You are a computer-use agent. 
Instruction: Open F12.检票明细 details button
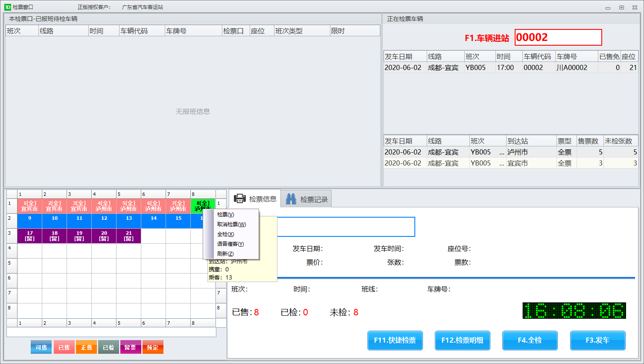[462, 340]
